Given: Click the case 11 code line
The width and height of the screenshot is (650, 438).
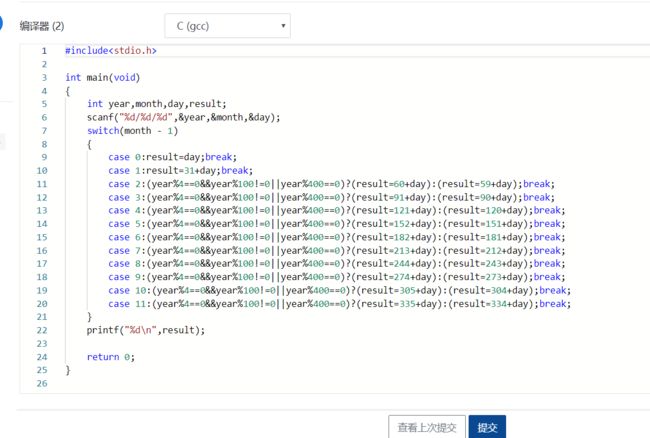Looking at the screenshot, I should pyautogui.click(x=340, y=304).
